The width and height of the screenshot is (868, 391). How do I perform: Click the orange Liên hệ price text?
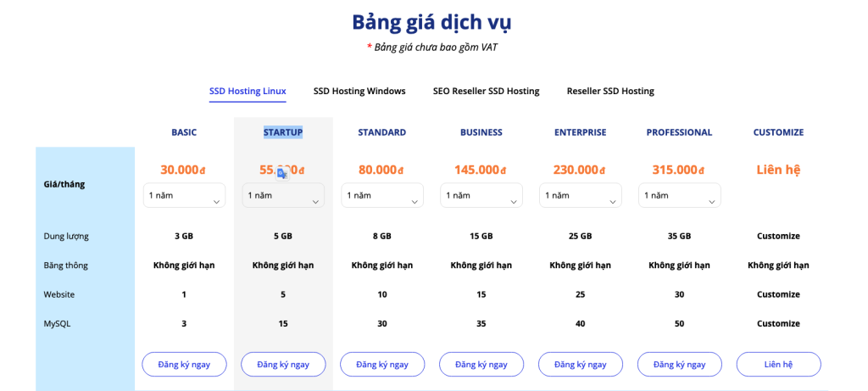click(x=778, y=170)
